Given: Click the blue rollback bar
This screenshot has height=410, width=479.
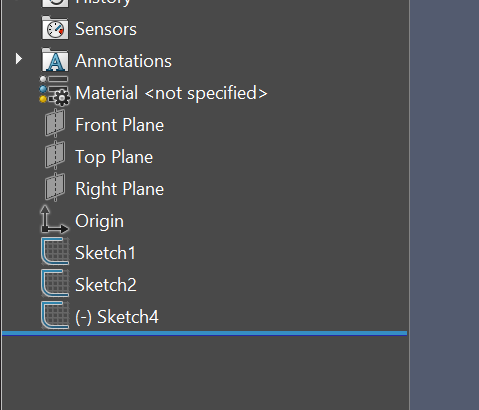Looking at the screenshot, I should 204,333.
